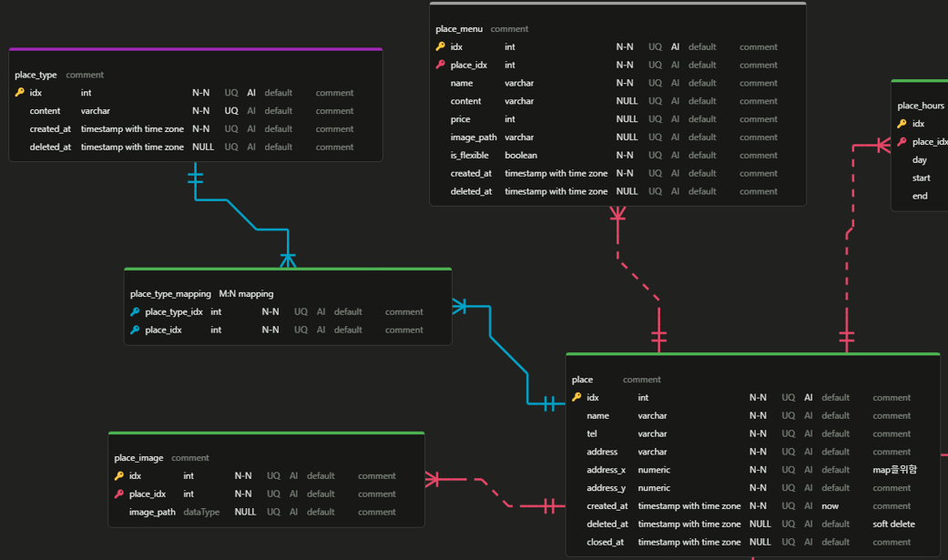
Task: Click the blue key icon beside place_type_mapping place_idx
Action: tap(135, 330)
